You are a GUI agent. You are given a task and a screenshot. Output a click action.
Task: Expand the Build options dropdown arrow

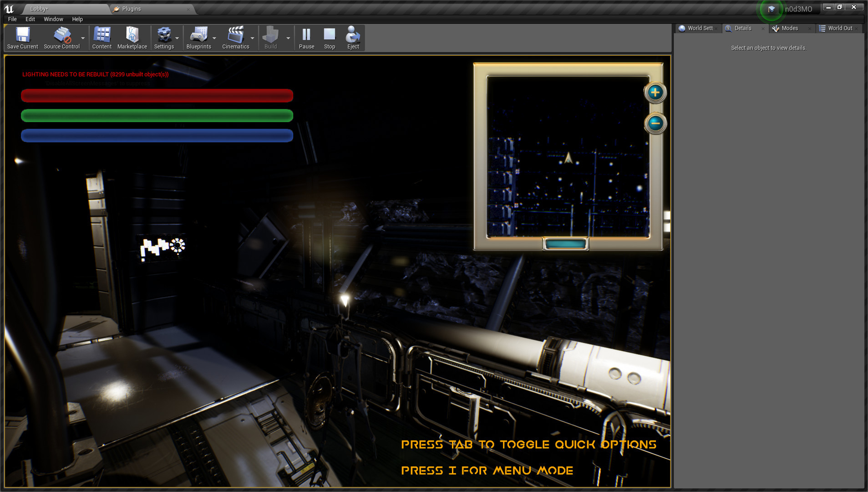point(288,38)
